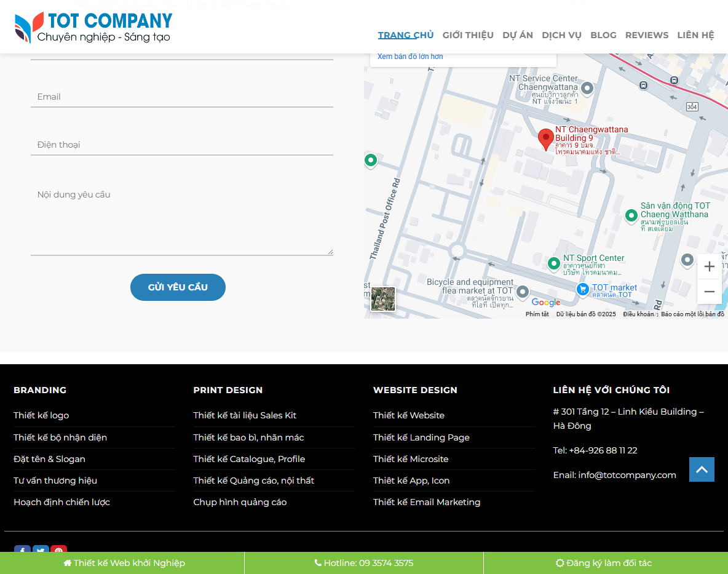Open the TRANG CHỦ menu item
The width and height of the screenshot is (728, 574).
pyautogui.click(x=406, y=35)
